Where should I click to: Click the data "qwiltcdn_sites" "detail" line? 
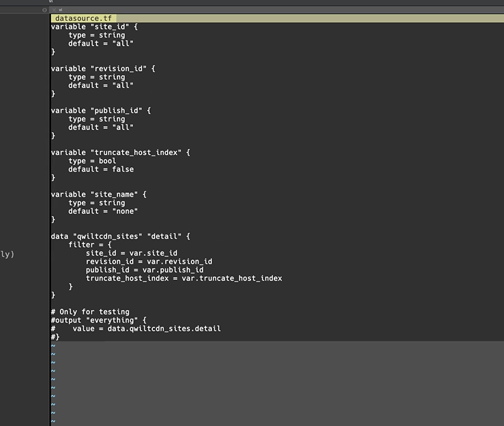coord(120,236)
